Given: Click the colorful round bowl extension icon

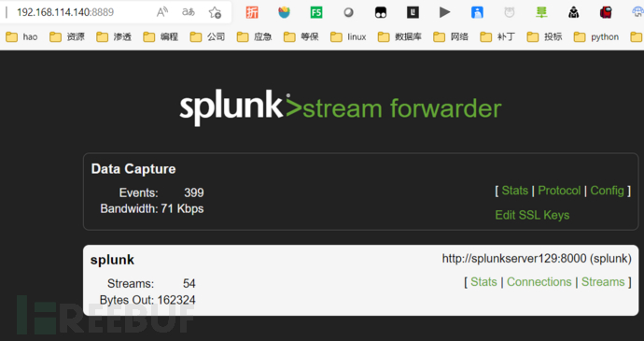Looking at the screenshot, I should point(285,12).
